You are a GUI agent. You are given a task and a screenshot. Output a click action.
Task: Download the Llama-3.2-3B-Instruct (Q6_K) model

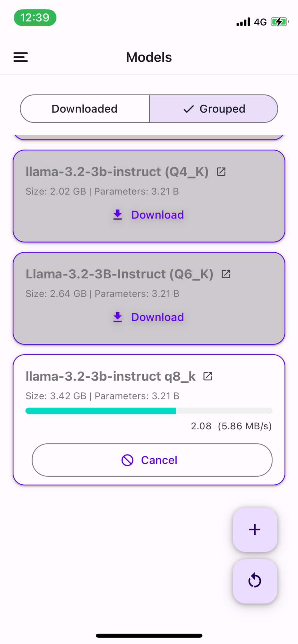point(149,317)
